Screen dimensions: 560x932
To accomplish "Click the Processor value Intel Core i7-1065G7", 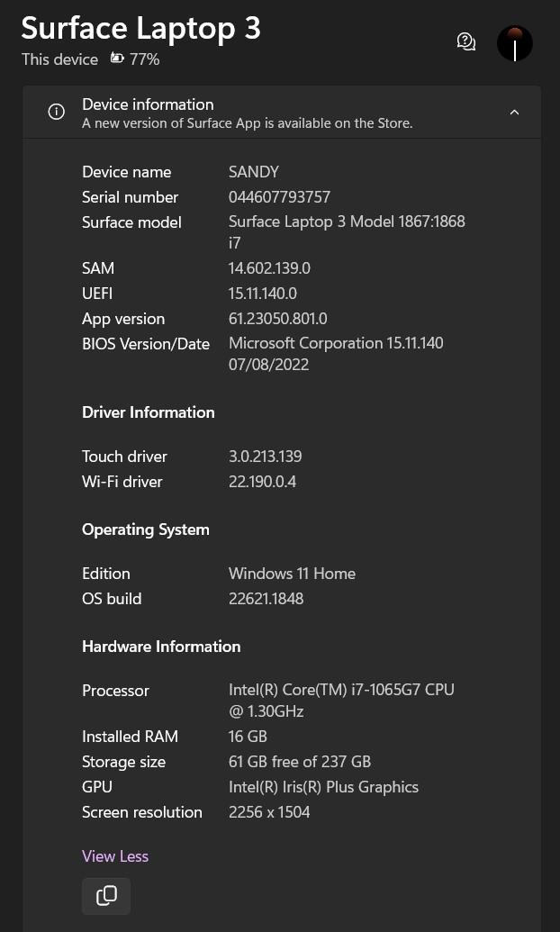I will (x=342, y=701).
